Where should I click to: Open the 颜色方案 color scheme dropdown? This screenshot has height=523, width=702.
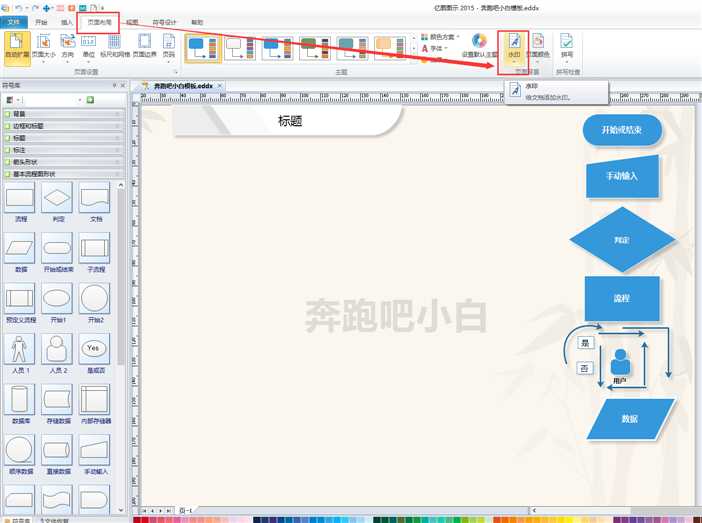pyautogui.click(x=441, y=37)
